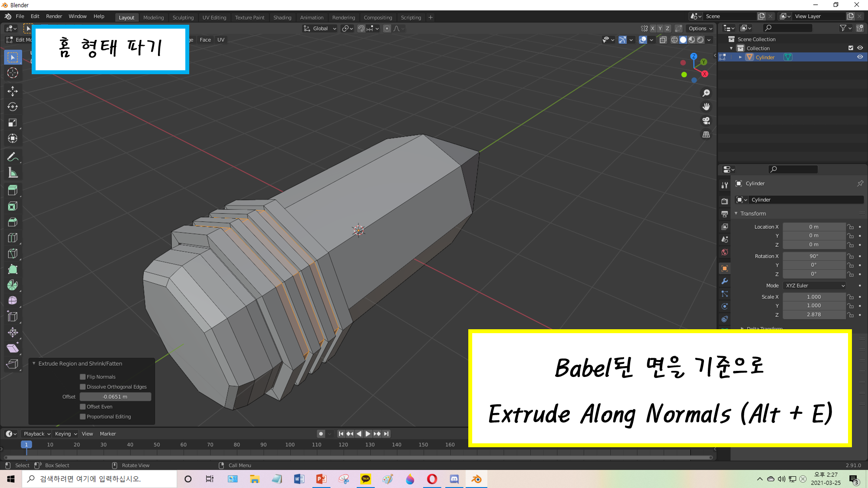
Task: Open the Options button in header
Action: coord(700,29)
